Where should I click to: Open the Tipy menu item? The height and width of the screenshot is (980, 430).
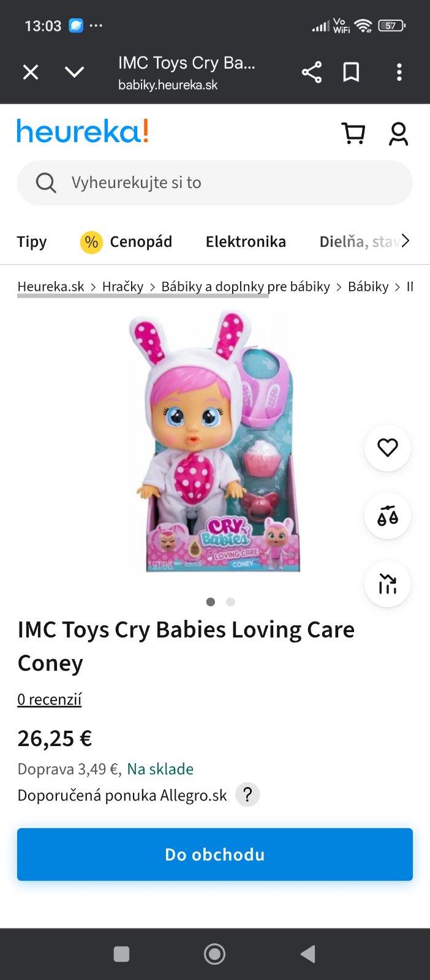click(x=32, y=242)
